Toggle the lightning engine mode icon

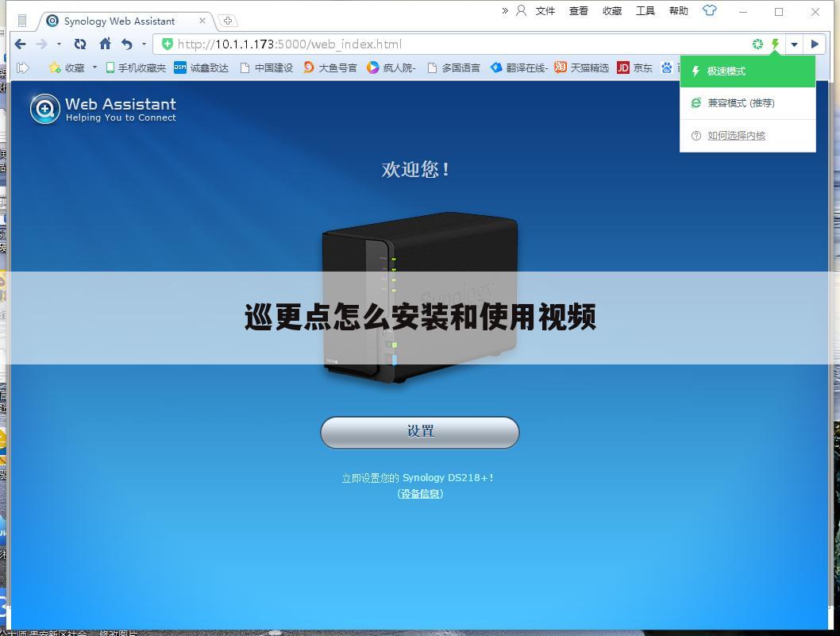click(775, 44)
